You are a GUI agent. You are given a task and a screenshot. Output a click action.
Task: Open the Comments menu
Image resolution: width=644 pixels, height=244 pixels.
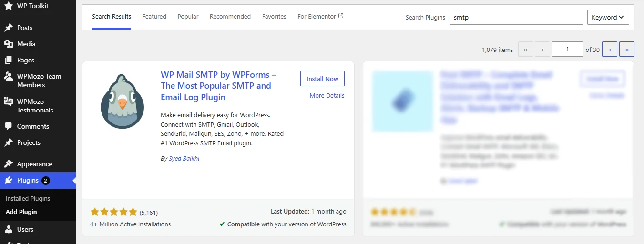pos(38,126)
